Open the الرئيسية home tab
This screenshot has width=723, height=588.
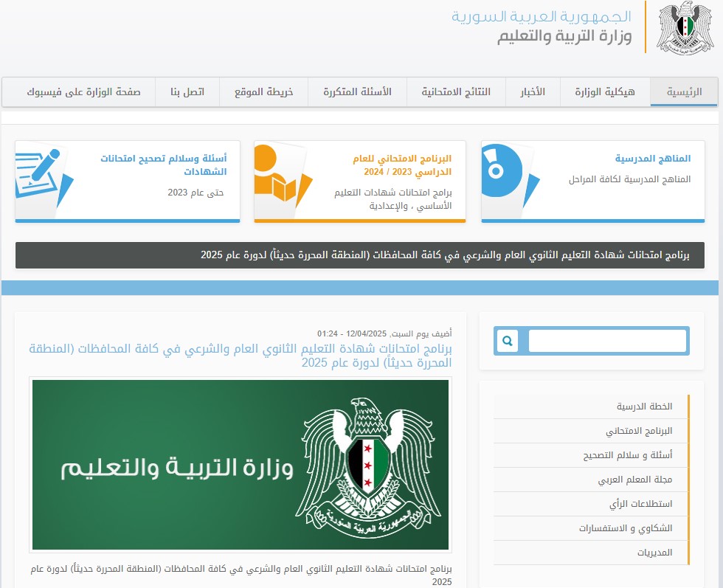point(684,91)
